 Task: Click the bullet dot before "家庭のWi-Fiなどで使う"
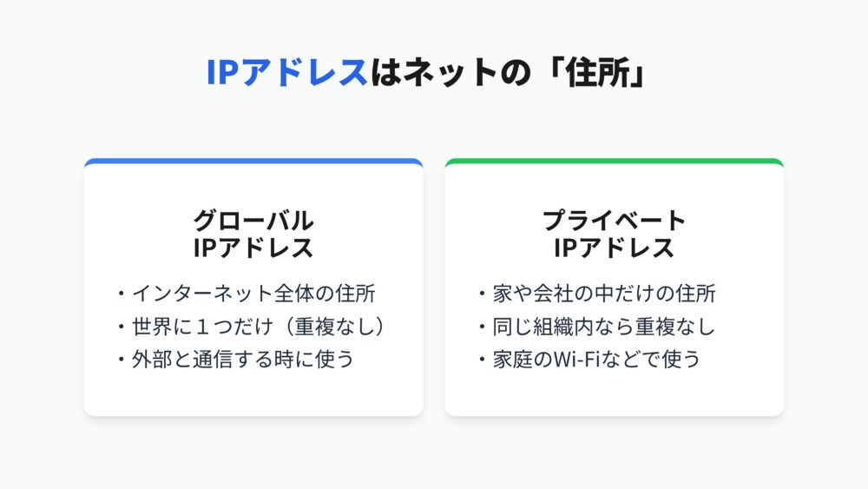point(483,360)
